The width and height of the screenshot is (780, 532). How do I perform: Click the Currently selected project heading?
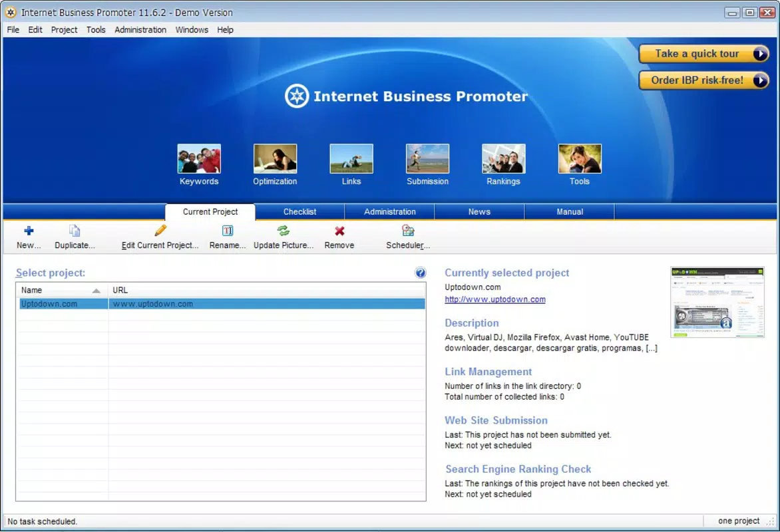click(x=506, y=273)
